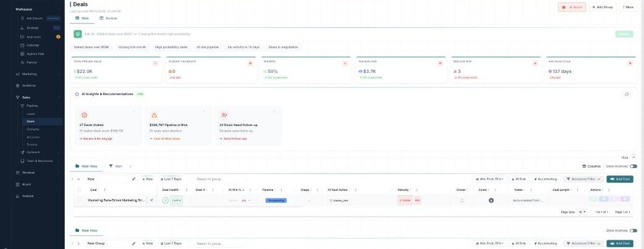
Task: Click the Owner avatar in the deal row
Action: (x=462, y=201)
